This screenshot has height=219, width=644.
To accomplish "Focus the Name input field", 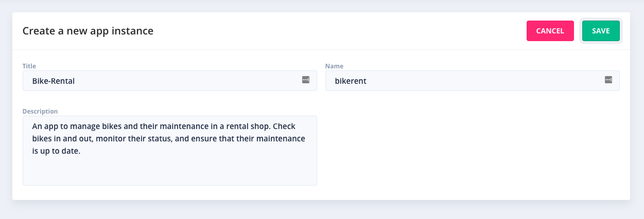I will pyautogui.click(x=473, y=81).
